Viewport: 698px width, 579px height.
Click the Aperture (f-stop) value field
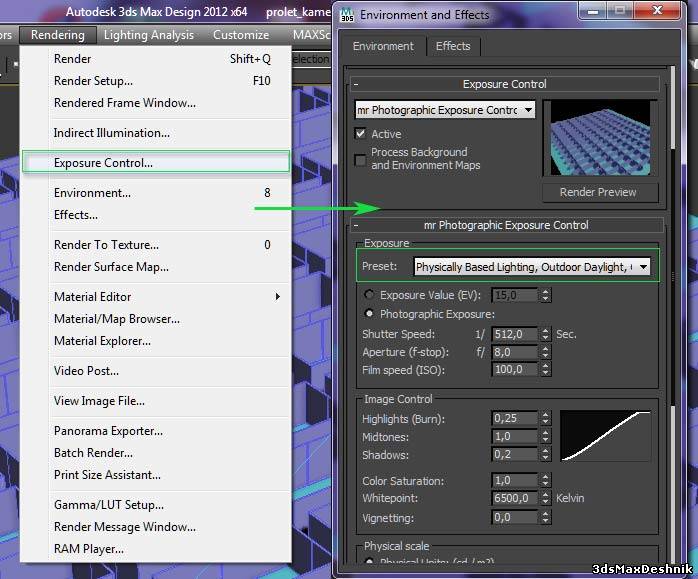[x=515, y=352]
